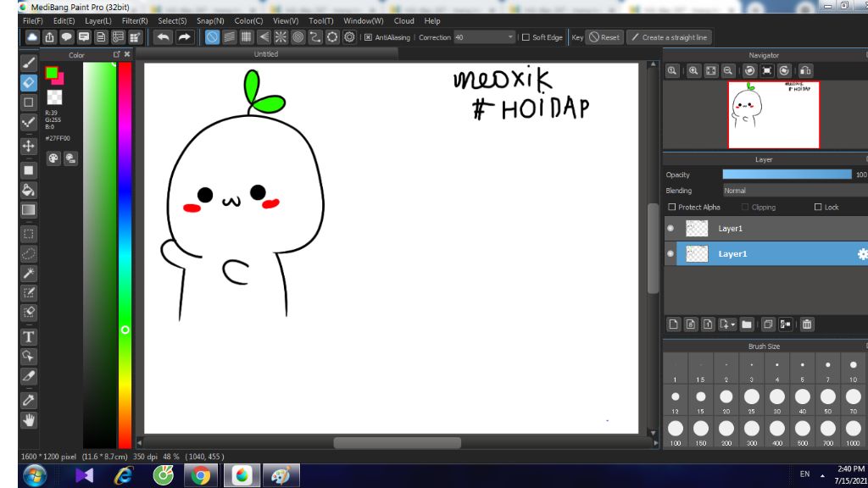Open the cloud save icon
The width and height of the screenshot is (868, 488).
point(32,37)
